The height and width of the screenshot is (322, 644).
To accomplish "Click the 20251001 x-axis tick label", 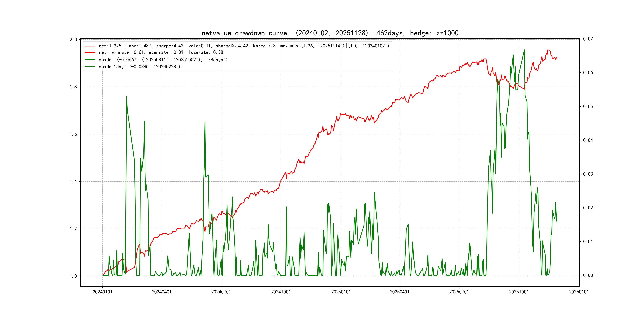I will [x=519, y=292].
